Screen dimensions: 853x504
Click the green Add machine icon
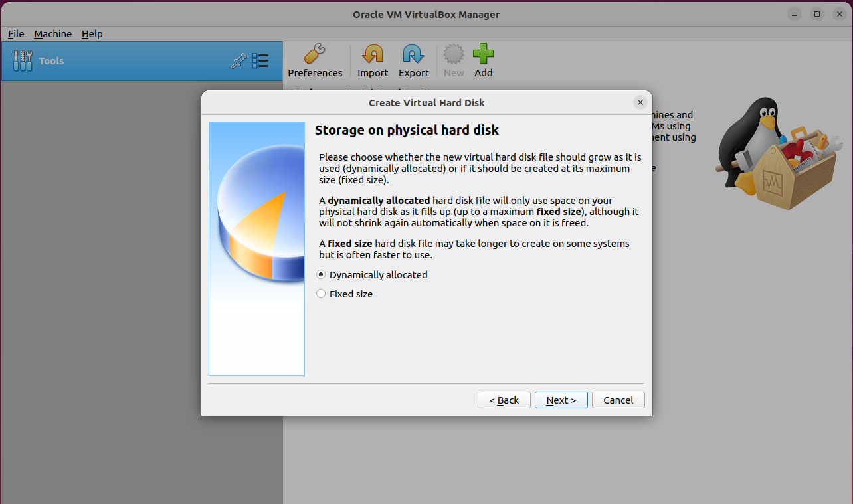pos(483,54)
